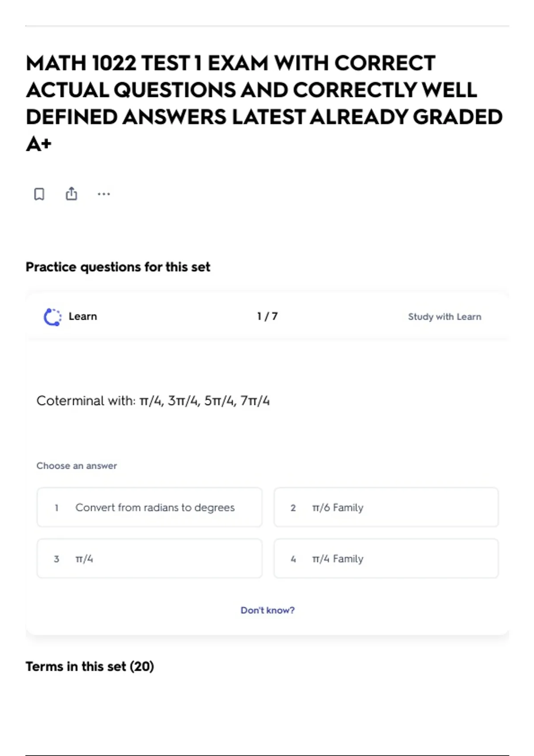Click the Don't know? link
Image resolution: width=534 pixels, height=756 pixels.
tap(267, 610)
